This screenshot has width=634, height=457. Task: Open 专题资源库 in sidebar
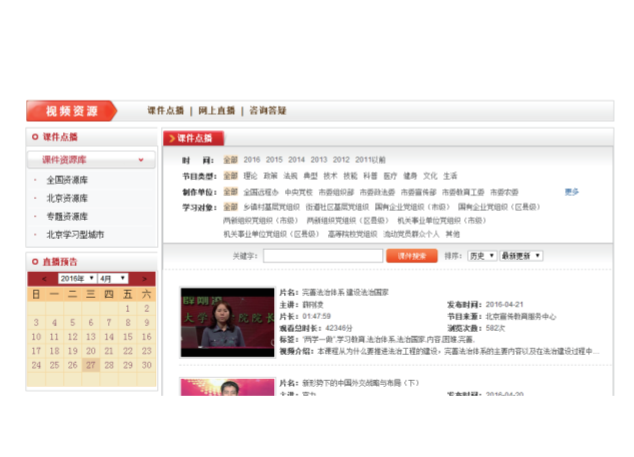coord(67,216)
